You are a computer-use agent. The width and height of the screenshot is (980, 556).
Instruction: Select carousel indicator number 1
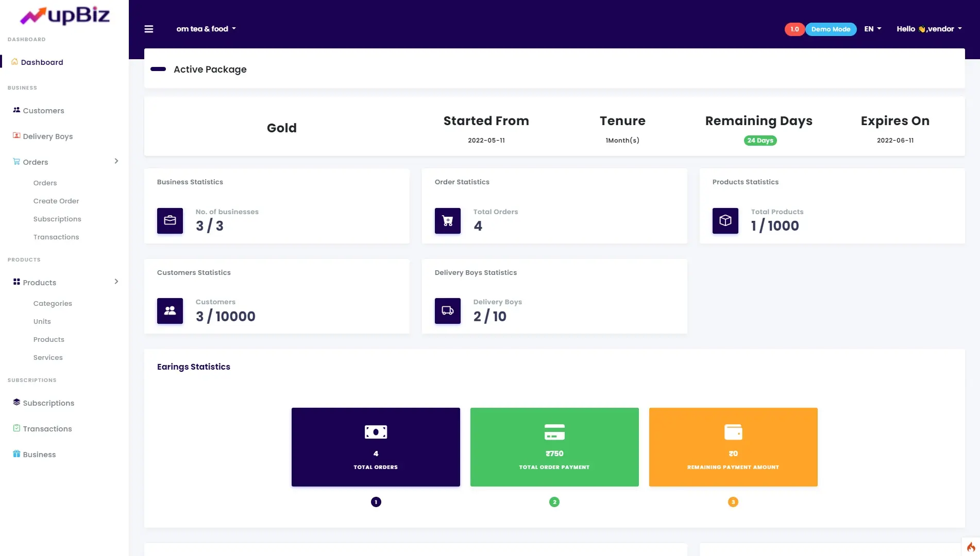(x=376, y=502)
